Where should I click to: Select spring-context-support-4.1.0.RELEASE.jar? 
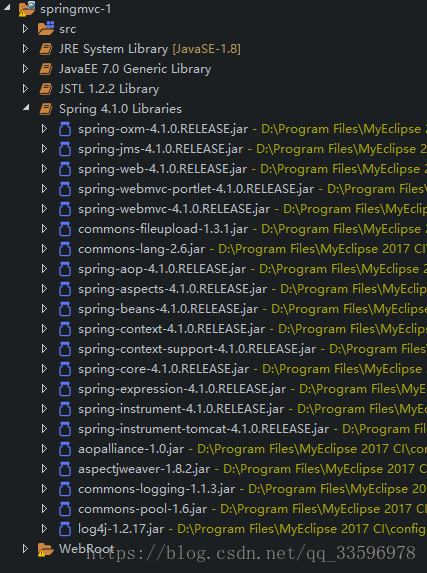click(197, 349)
